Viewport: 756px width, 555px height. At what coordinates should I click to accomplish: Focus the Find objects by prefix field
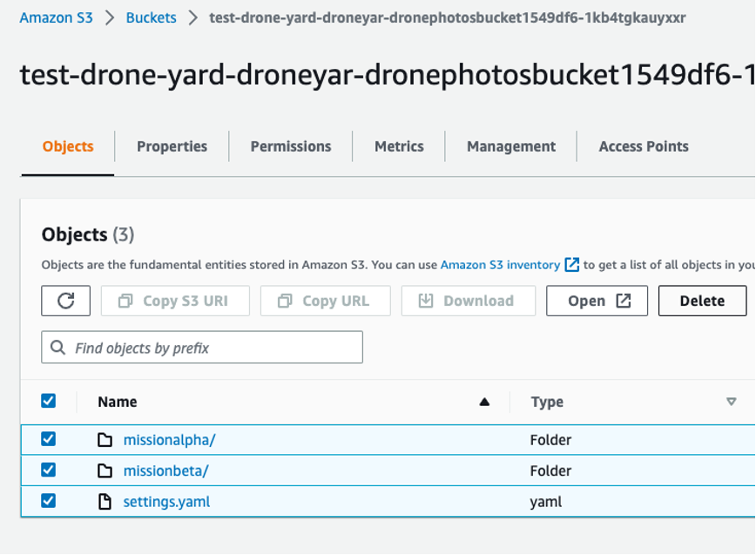202,347
